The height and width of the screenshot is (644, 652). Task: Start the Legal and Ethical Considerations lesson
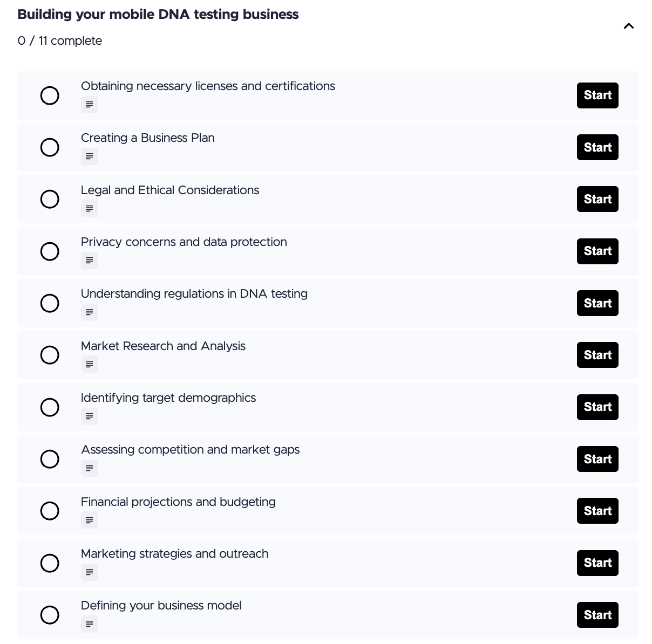click(597, 199)
